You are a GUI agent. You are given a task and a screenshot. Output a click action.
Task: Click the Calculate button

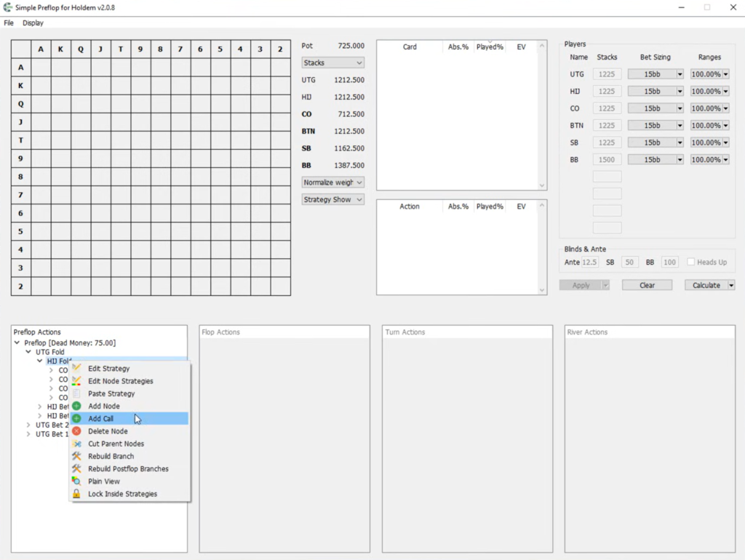706,285
